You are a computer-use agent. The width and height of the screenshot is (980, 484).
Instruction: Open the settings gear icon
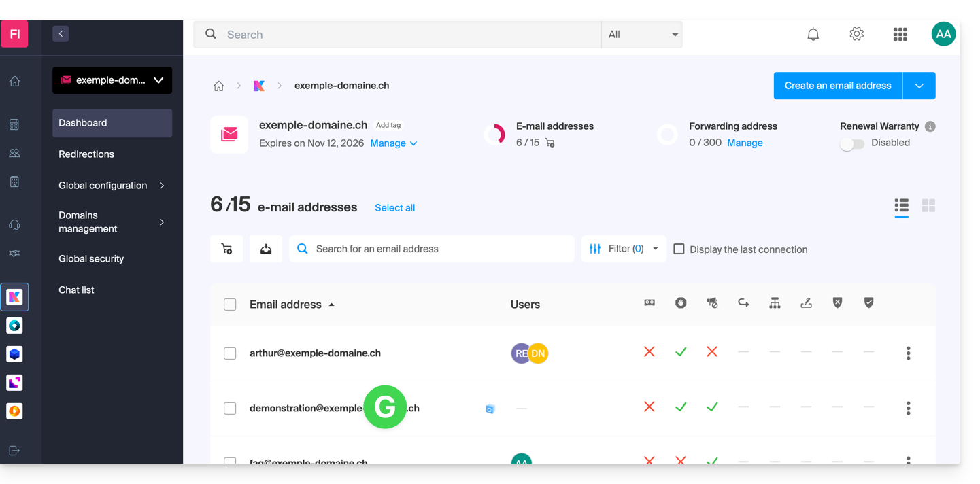[856, 34]
